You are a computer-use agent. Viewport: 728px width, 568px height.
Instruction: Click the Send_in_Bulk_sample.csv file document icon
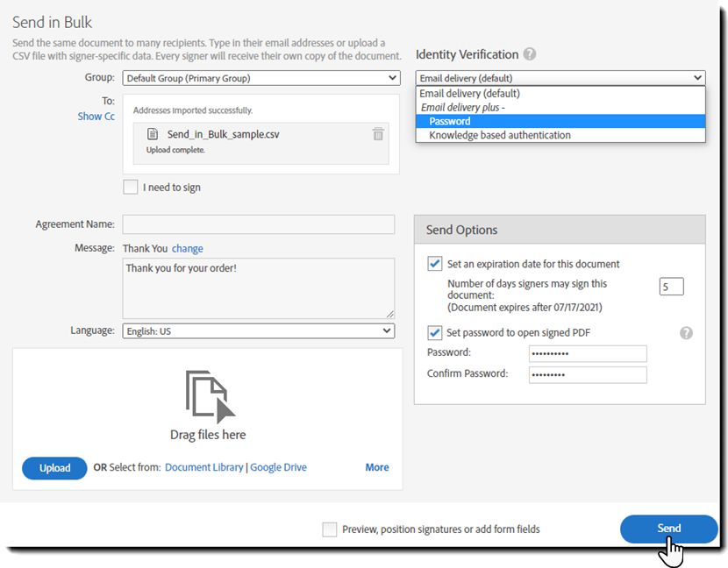coord(153,134)
